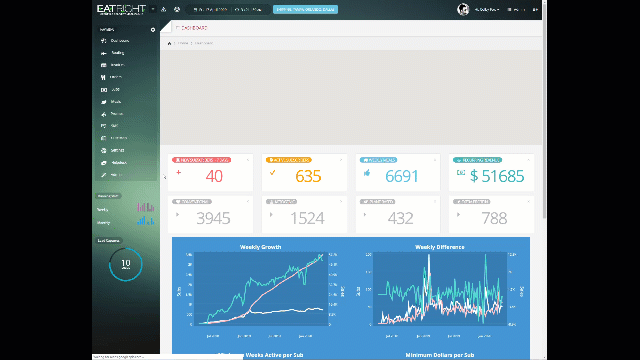Image resolution: width=640 pixels, height=360 pixels.
Task: Open the user avatar menu at top right
Action: (x=463, y=9)
